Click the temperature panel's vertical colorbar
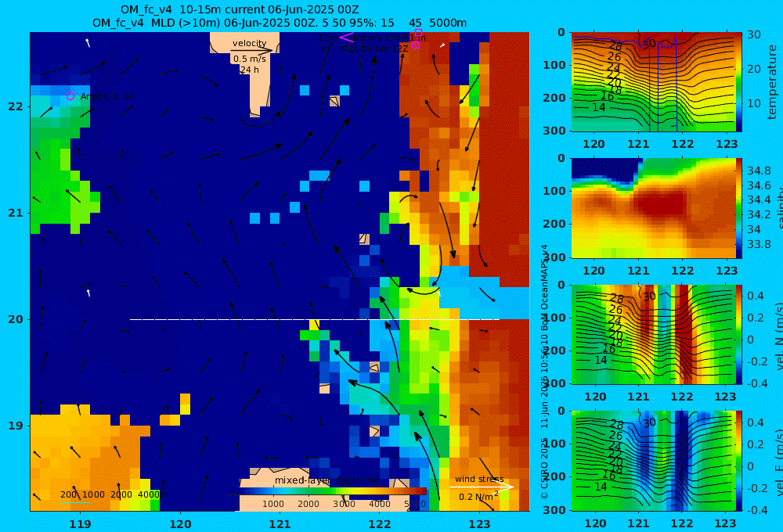The image size is (783, 532). [x=738, y=82]
